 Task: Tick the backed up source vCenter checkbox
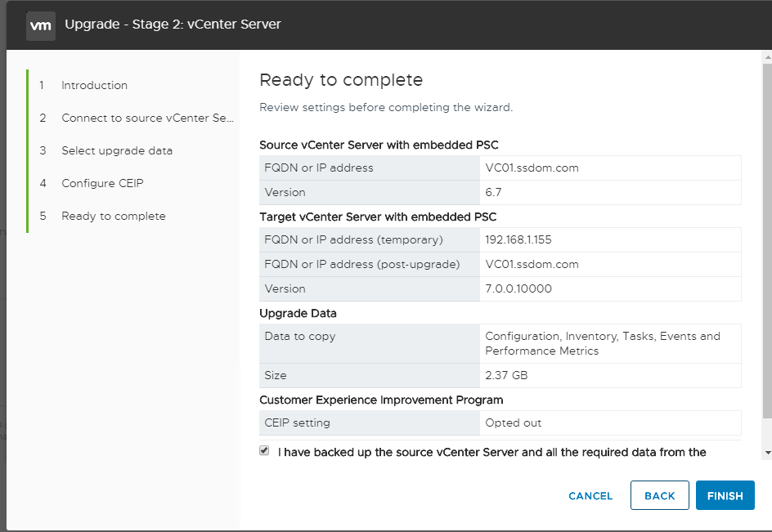point(264,451)
